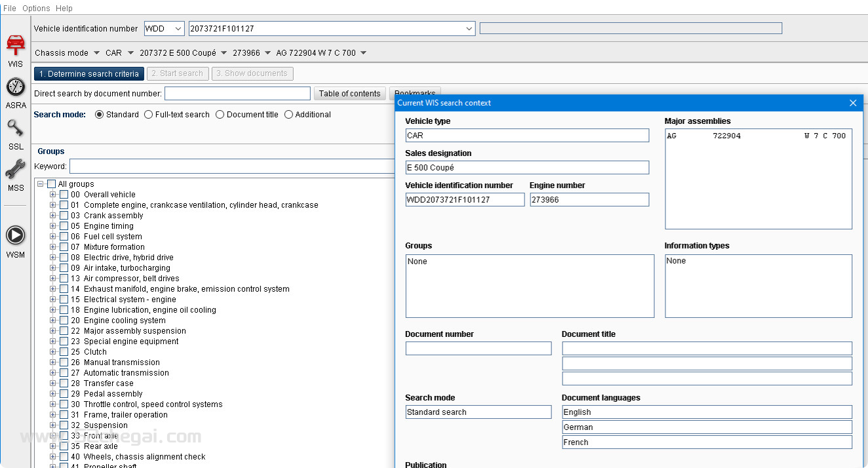Image resolution: width=868 pixels, height=468 pixels.
Task: Click the first Document title field
Action: point(707,349)
